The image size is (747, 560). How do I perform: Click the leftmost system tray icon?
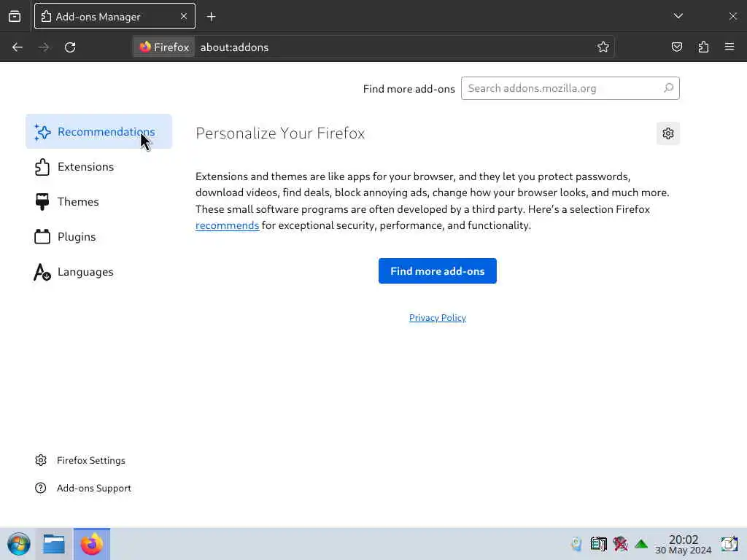pos(576,544)
